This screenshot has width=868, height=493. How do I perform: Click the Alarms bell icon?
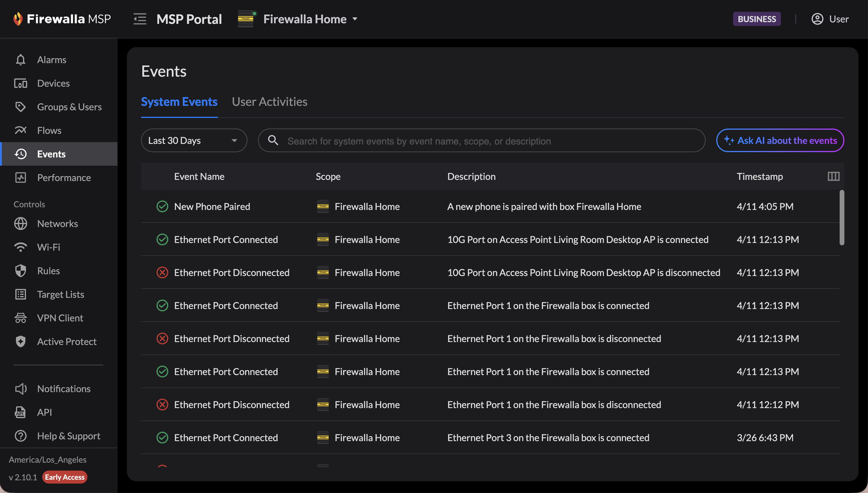(20, 60)
